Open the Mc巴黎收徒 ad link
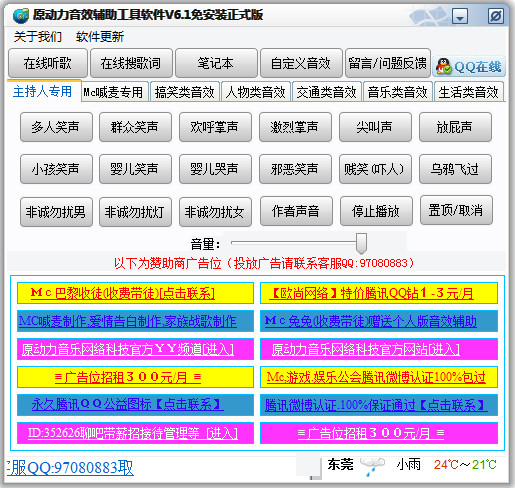 pos(123,293)
